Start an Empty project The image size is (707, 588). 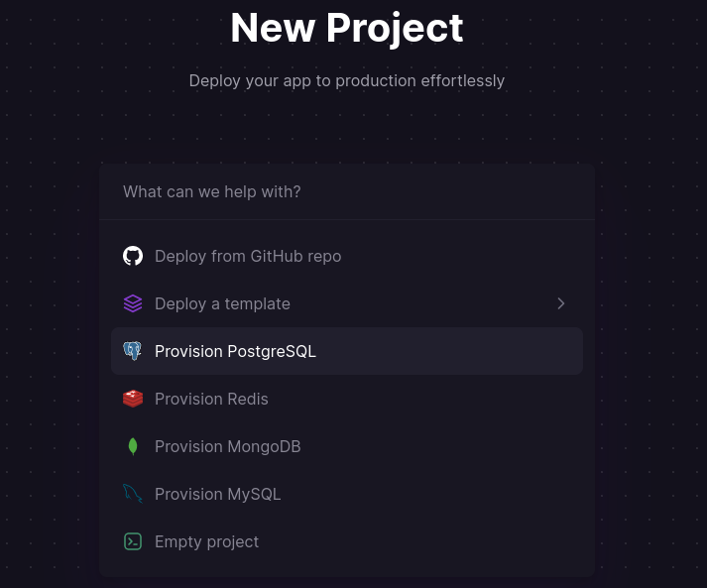tap(206, 541)
